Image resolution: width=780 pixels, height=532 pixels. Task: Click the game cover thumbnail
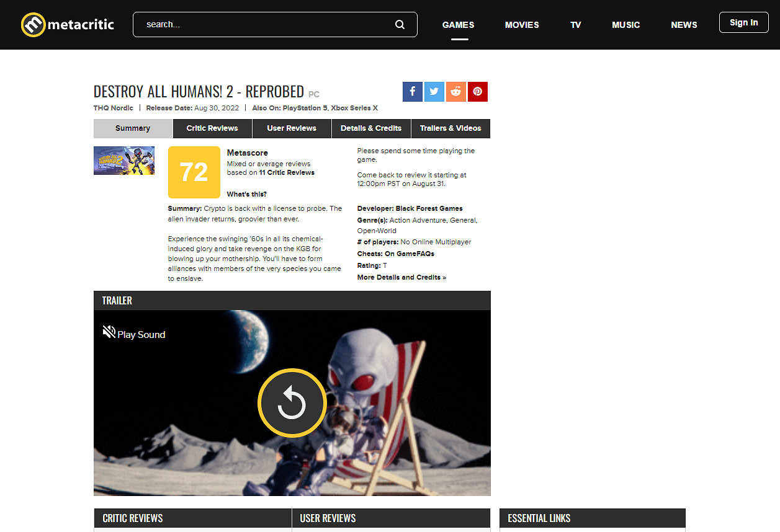coord(124,161)
